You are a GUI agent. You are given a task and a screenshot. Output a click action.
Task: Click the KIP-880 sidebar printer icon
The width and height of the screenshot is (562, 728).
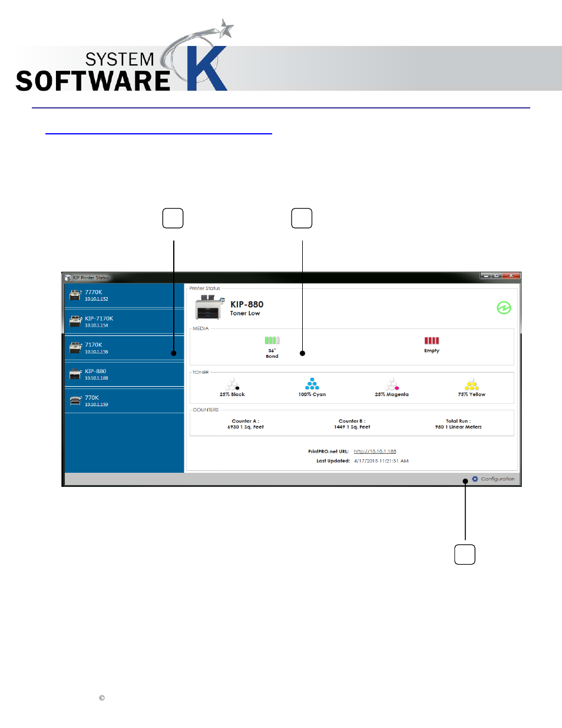(x=75, y=374)
